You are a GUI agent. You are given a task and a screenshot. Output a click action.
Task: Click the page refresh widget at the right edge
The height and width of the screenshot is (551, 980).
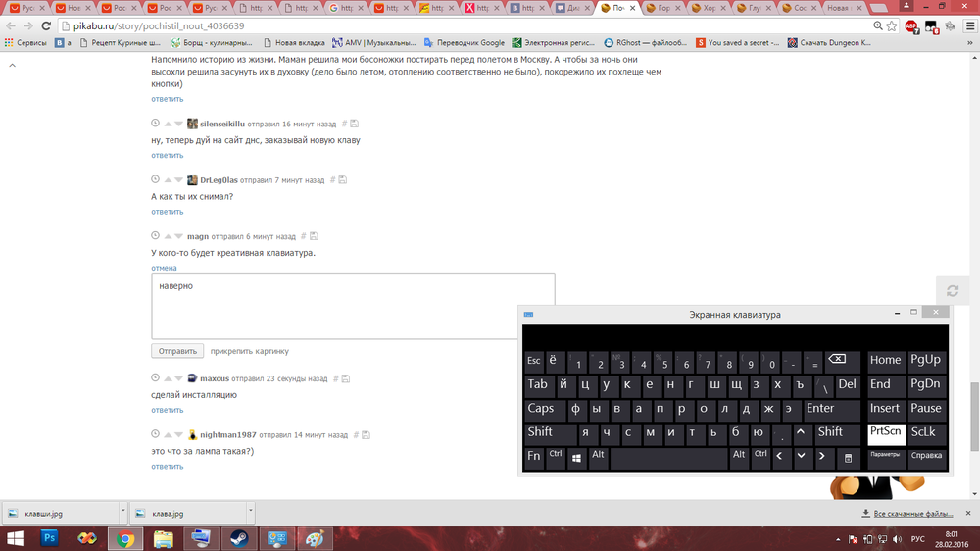coord(953,291)
